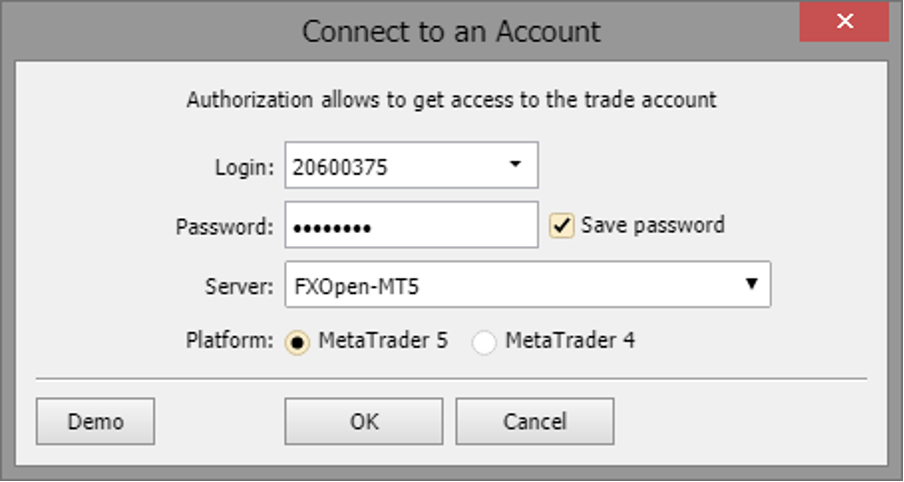Click the "Server:" field label
Viewport: 904px width, 482px height.
coord(238,286)
